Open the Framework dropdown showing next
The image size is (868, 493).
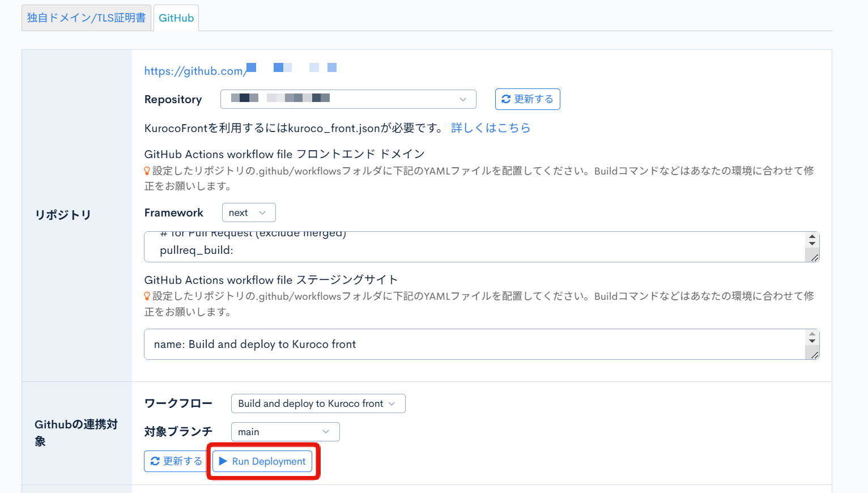(248, 212)
